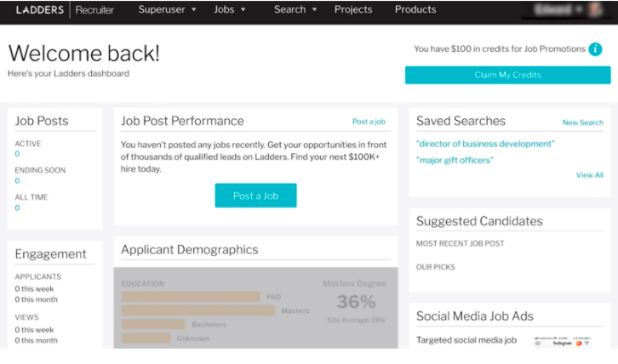The width and height of the screenshot is (618, 364).
Task: Open the Search dropdown menu
Action: point(295,9)
